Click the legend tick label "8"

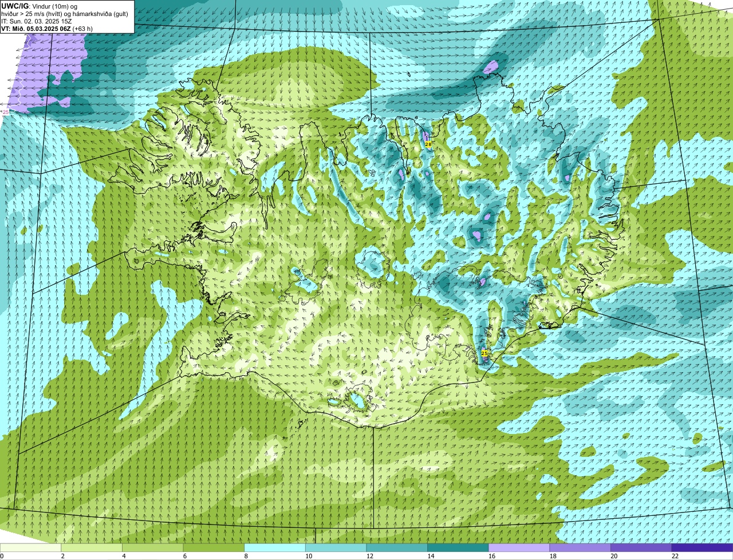[x=246, y=556]
